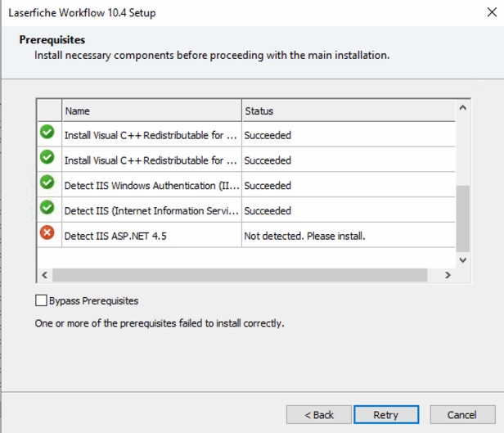Click green checkmark beside Detect IIS (Internet Information Services)
The image size is (504, 433).
click(x=47, y=208)
